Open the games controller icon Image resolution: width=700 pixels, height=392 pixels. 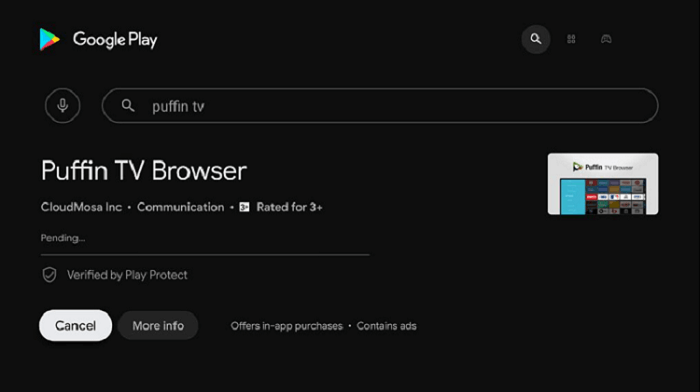coord(606,39)
